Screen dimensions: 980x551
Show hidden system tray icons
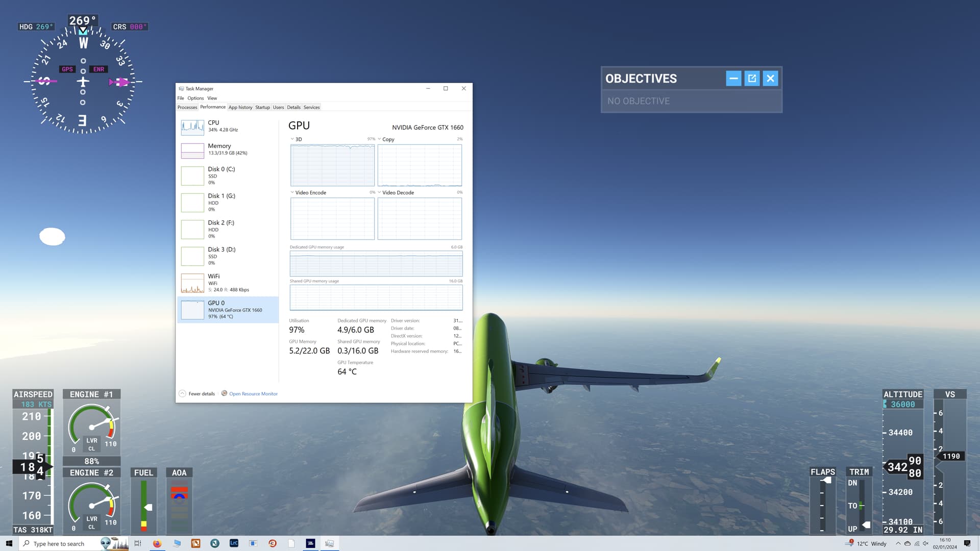[898, 543]
